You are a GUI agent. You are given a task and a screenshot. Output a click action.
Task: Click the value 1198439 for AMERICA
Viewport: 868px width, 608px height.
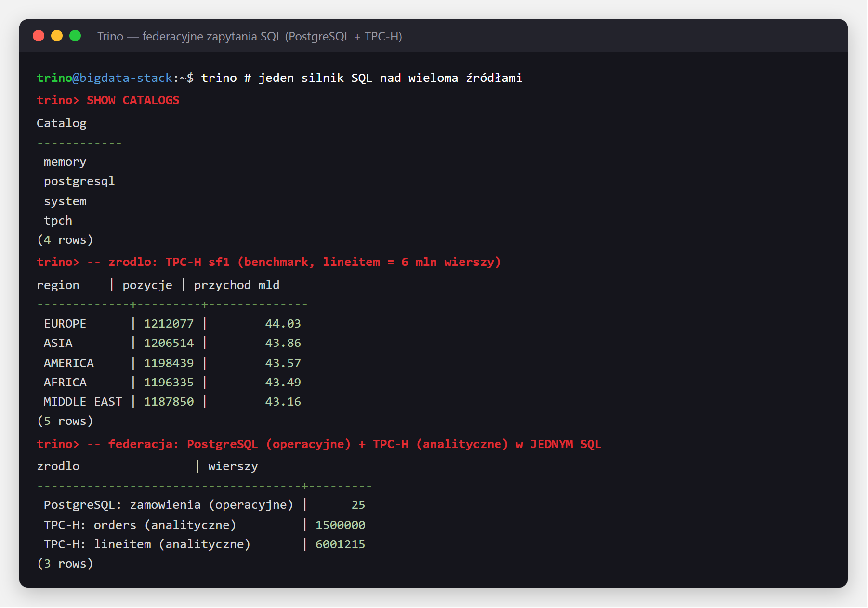(x=169, y=363)
